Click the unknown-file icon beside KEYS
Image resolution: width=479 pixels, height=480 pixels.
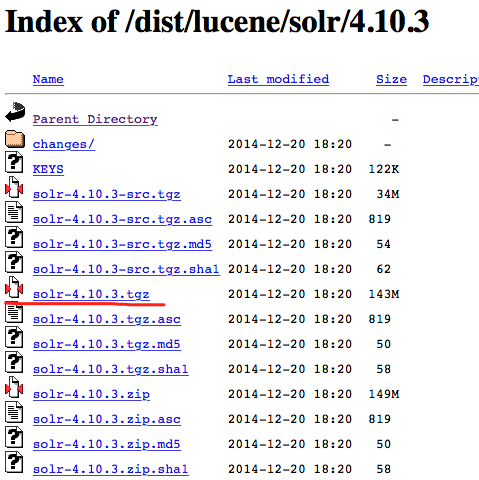point(14,162)
